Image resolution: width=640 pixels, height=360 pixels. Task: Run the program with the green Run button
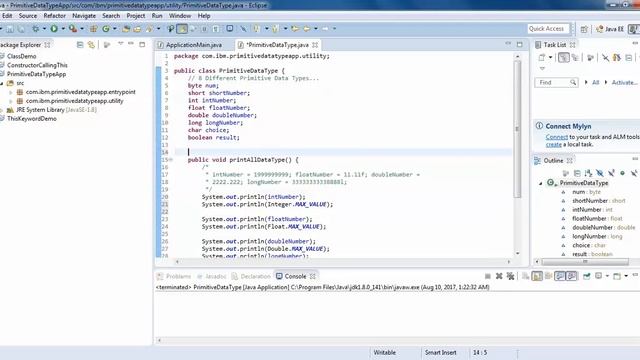[x=54, y=29]
